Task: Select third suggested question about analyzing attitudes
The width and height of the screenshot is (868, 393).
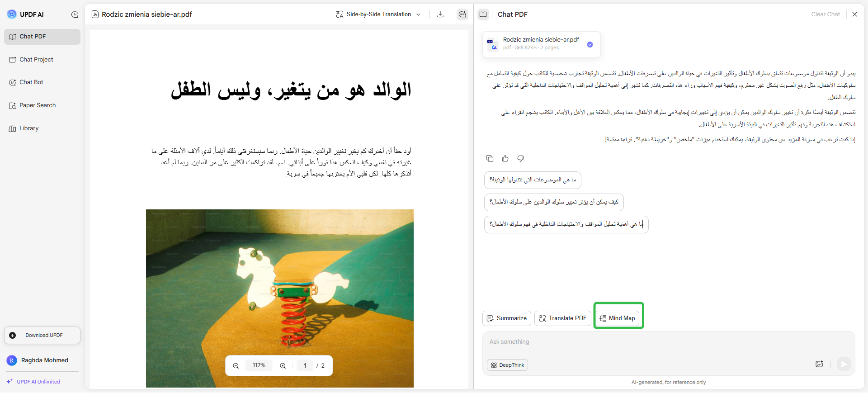Action: 566,224
